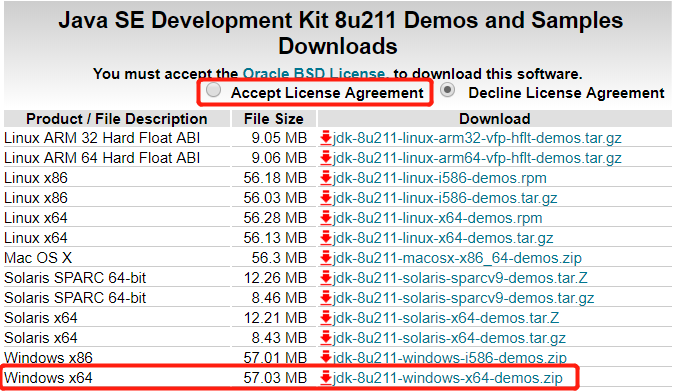Download jdk-8u211-linux-i586-demos.rpm file
This screenshot has height=392, width=676.
439,178
